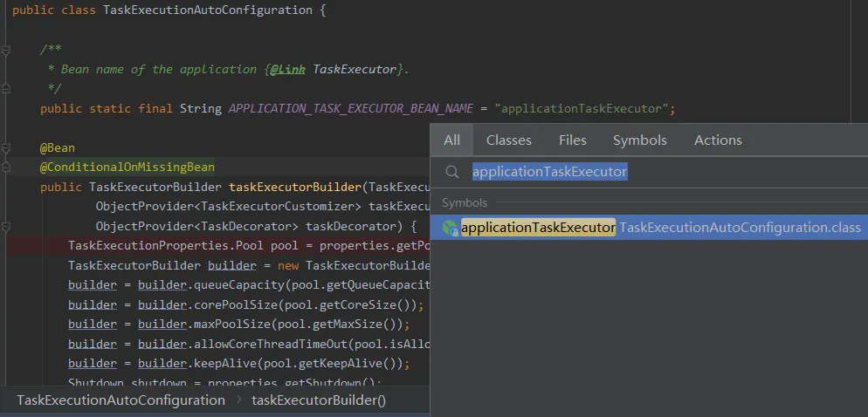Select the applicationTaskExecutor symbol result
This screenshot has width=868, height=417.
649,228
